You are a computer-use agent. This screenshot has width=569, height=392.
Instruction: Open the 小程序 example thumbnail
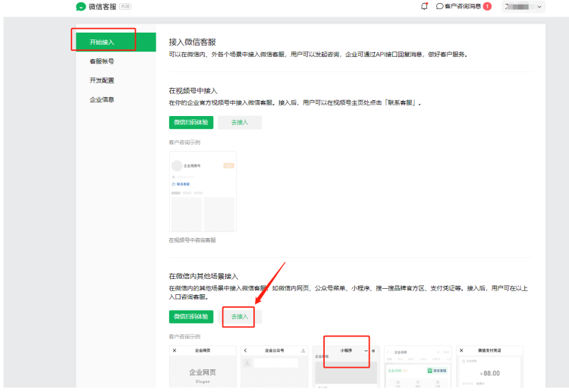pyautogui.click(x=346, y=366)
